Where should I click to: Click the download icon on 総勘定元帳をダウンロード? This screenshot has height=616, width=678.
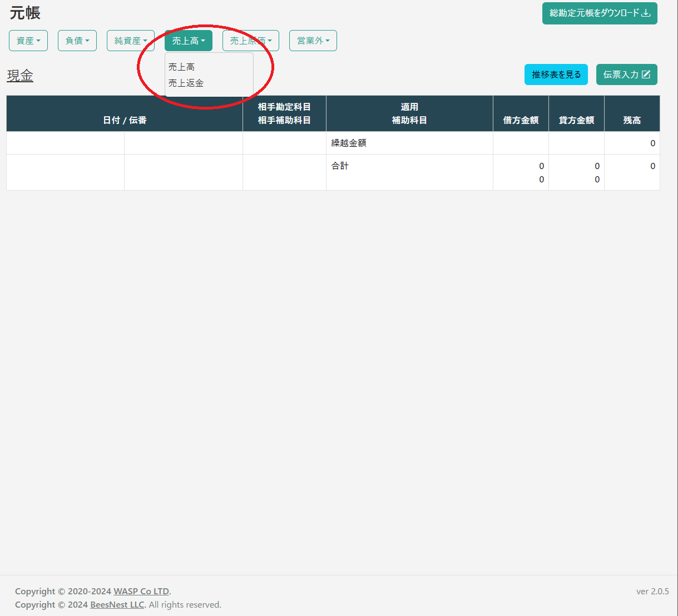pyautogui.click(x=646, y=13)
